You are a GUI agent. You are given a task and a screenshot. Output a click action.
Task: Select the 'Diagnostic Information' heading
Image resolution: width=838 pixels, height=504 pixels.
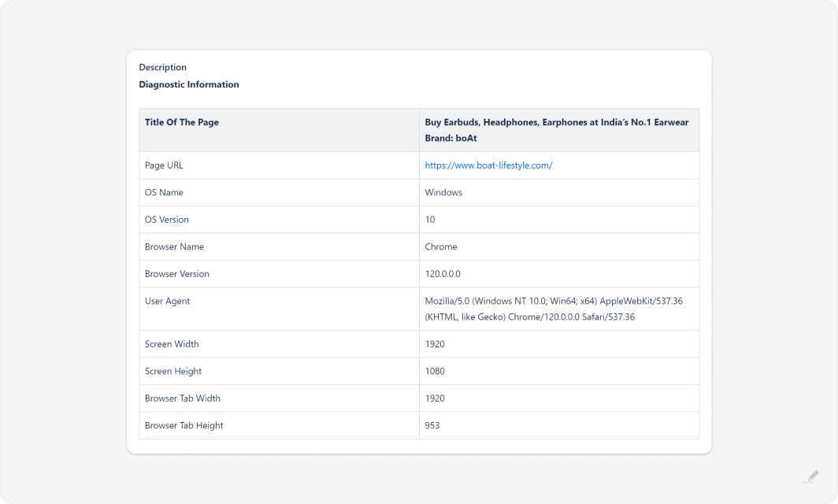189,84
